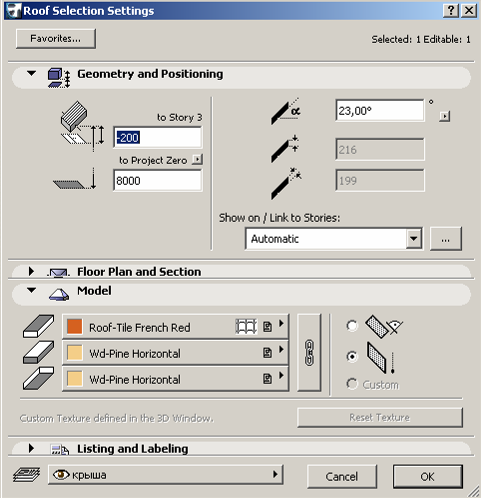
Task: Click the roof pitch angle icon
Action: [285, 111]
